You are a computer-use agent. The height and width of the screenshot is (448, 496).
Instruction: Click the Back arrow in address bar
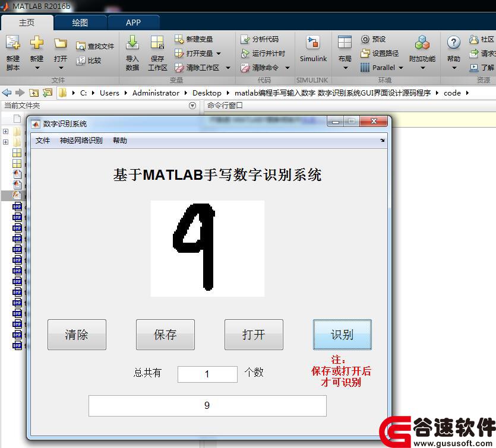click(x=7, y=93)
